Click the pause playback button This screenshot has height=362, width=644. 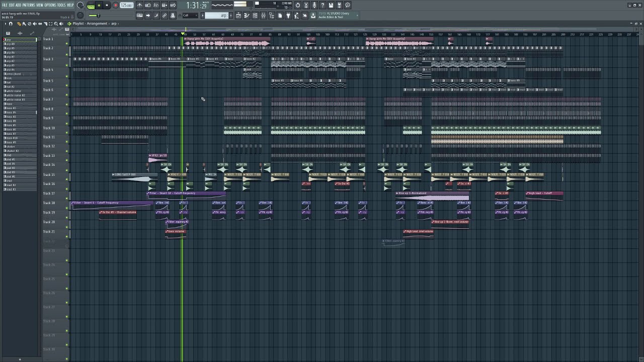coord(99,6)
